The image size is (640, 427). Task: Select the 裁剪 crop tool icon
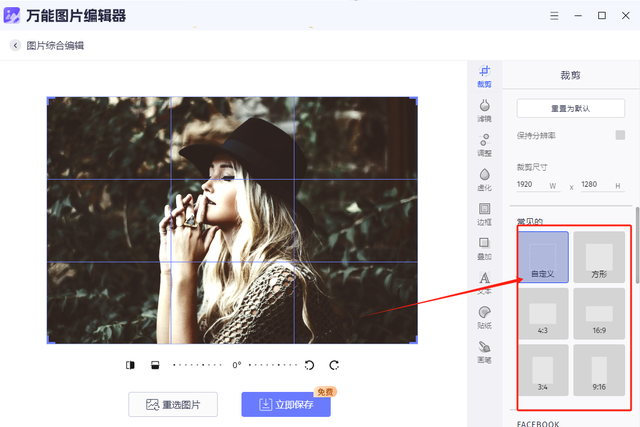[x=484, y=76]
